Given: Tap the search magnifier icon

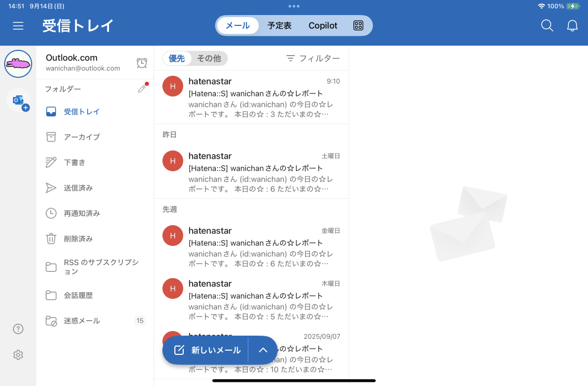Looking at the screenshot, I should tap(547, 25).
